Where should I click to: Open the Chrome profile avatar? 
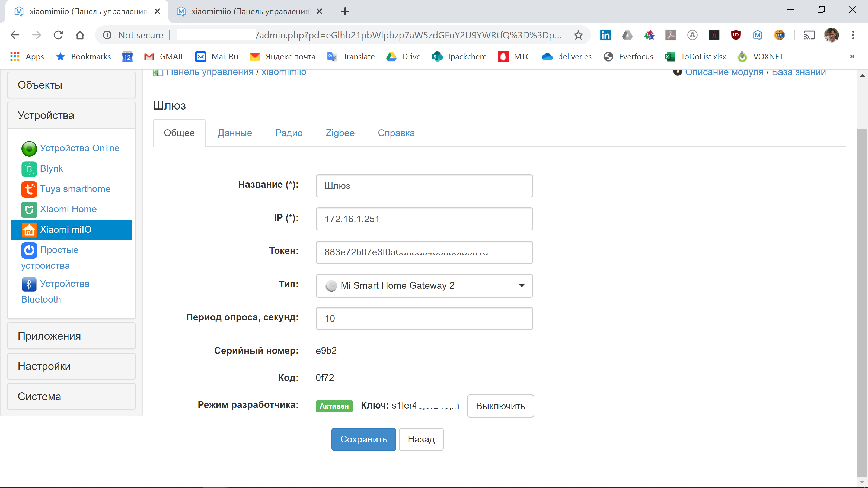(x=831, y=35)
